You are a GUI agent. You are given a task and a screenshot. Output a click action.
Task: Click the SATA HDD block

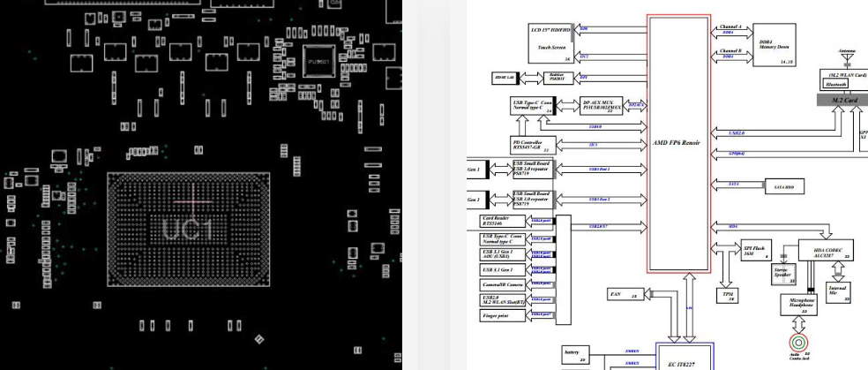[784, 186]
